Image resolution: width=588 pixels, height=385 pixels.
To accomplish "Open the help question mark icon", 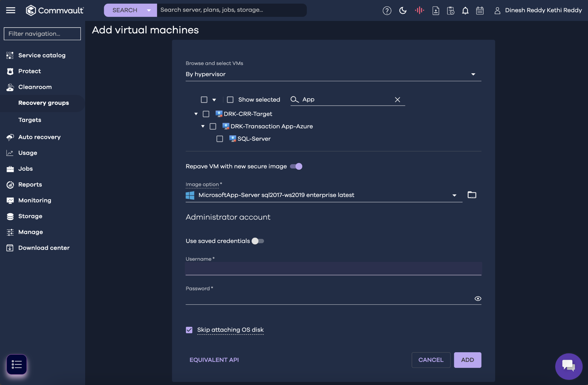I will click(387, 11).
